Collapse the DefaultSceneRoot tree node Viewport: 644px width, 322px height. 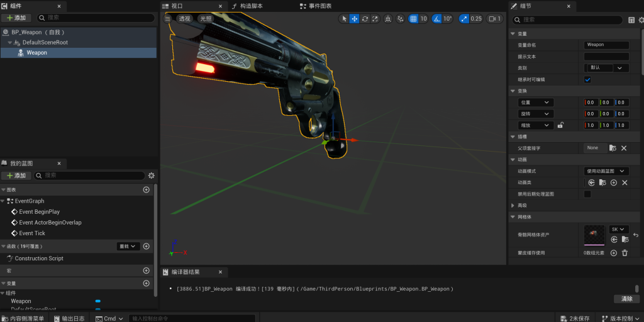[x=10, y=42]
